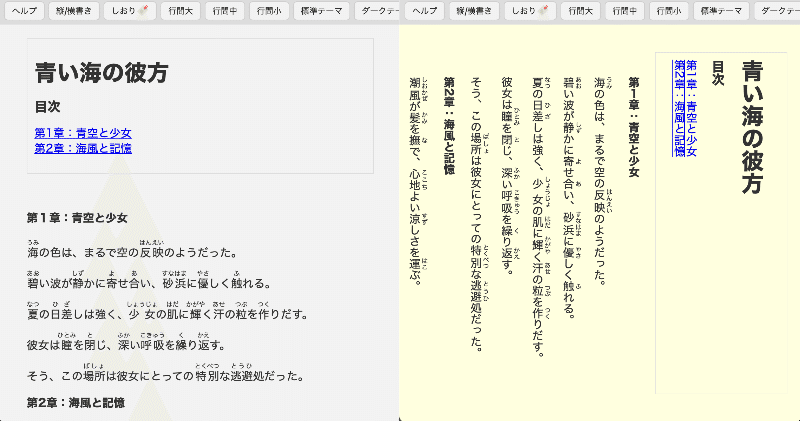The image size is (800, 421).
Task: Set 行間大 spacing in left pane
Action: (x=181, y=11)
